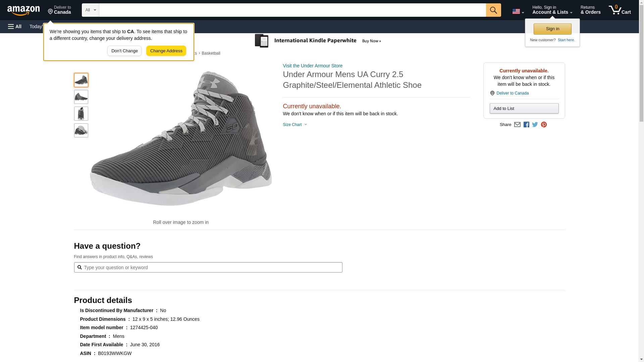Image resolution: width=644 pixels, height=362 pixels.
Task: Share product on Twitter icon
Action: click(x=535, y=125)
